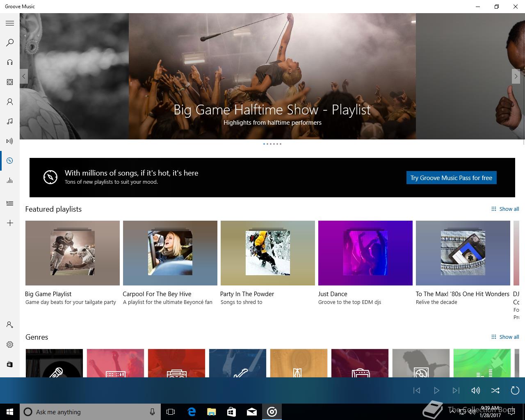This screenshot has height=420, width=525.
Task: Click the 'Big Game Playlist' title text
Action: [48, 294]
